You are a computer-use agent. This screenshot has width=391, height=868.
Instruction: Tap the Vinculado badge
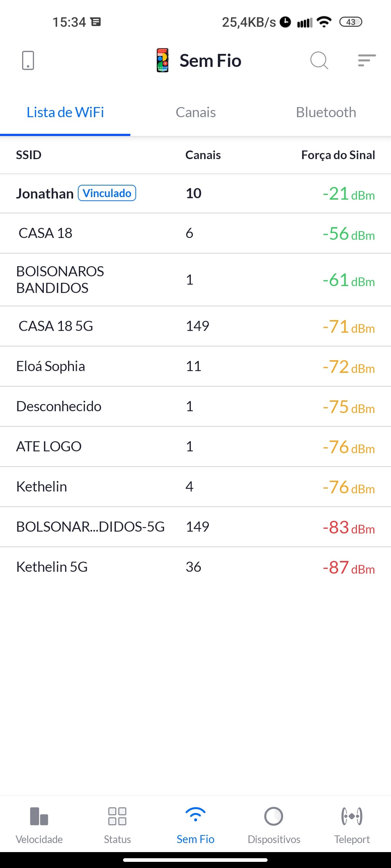107,193
